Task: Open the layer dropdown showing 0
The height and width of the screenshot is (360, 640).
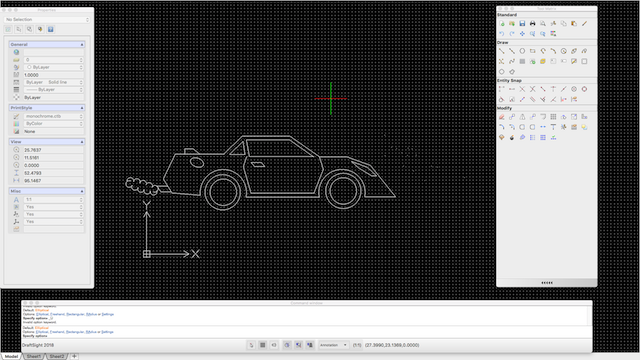Action: coord(53,60)
